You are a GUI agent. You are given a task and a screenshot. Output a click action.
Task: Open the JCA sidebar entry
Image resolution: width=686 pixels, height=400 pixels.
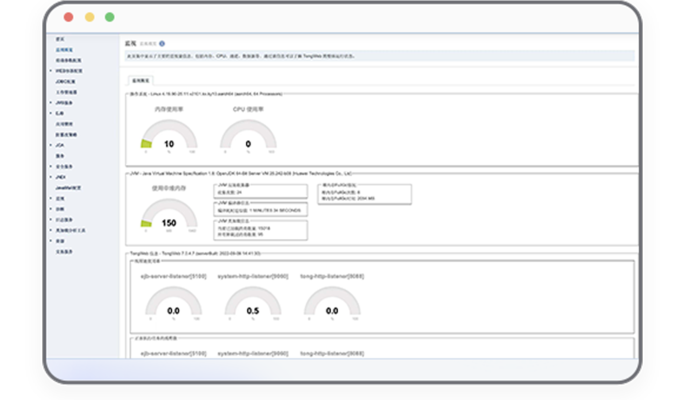coord(60,145)
